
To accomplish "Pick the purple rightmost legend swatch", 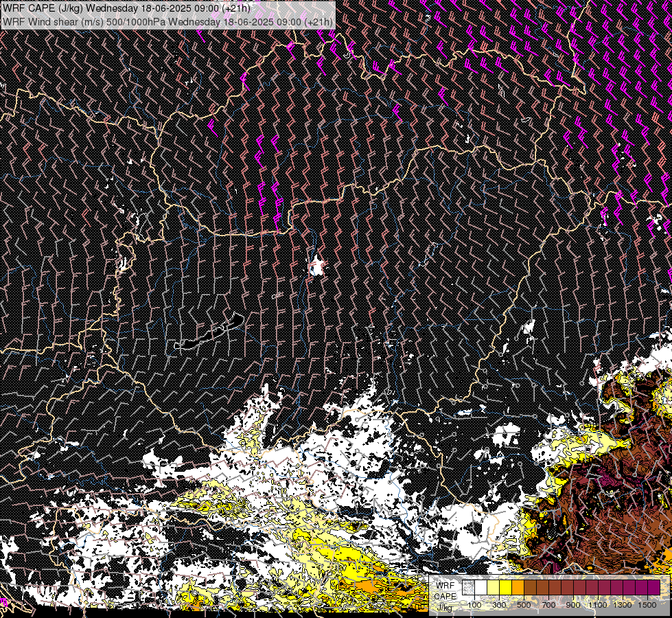I will click(x=654, y=587).
